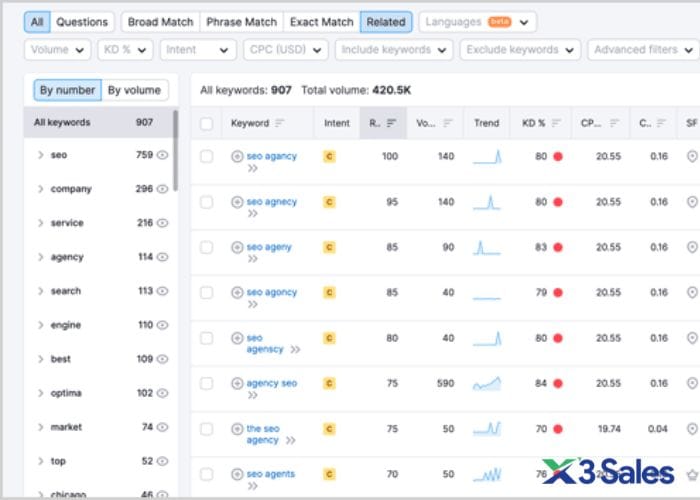This screenshot has width=700, height=500.
Task: Tick checkbox for 'seo agnecy' row
Action: [x=206, y=202]
